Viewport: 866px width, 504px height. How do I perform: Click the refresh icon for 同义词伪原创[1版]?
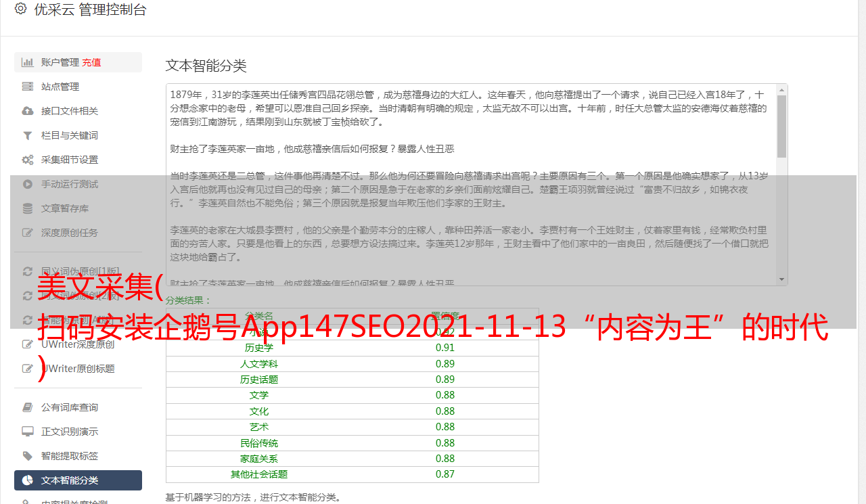tap(28, 271)
